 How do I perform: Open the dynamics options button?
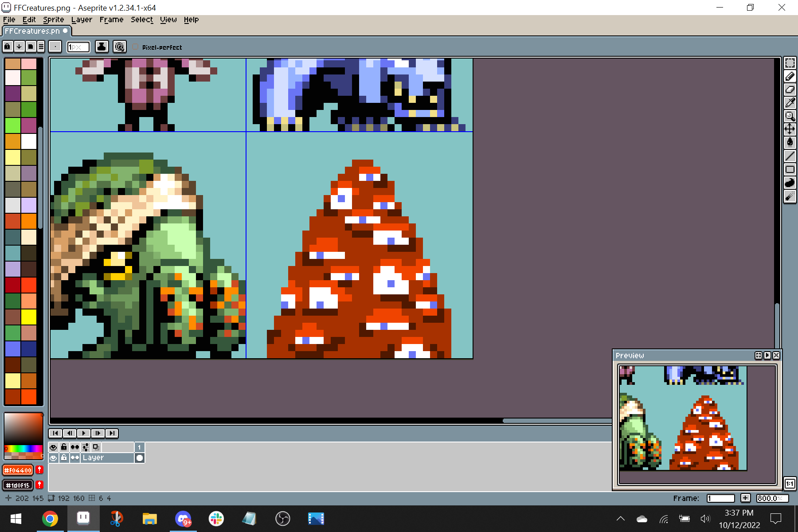click(x=119, y=47)
